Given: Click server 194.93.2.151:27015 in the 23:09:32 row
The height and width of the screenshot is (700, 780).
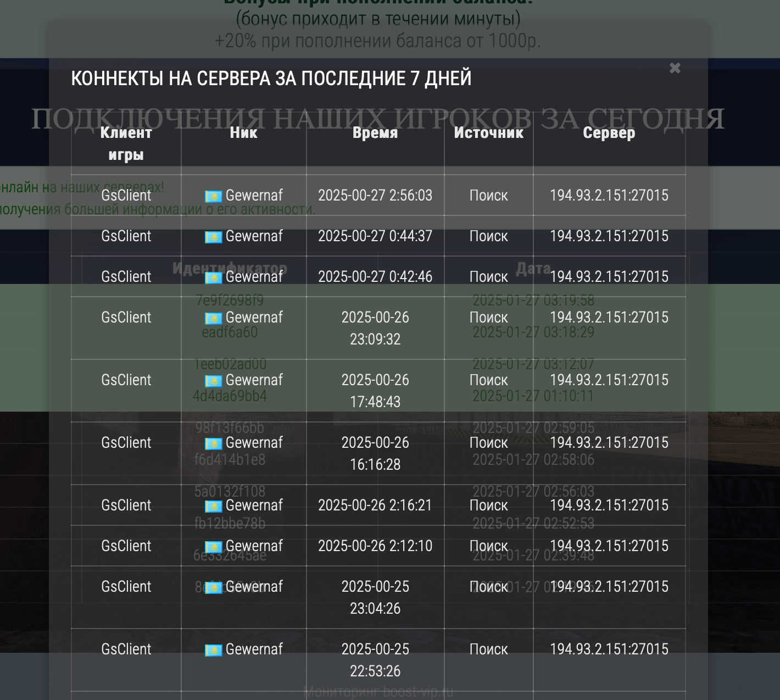Looking at the screenshot, I should pyautogui.click(x=609, y=317).
